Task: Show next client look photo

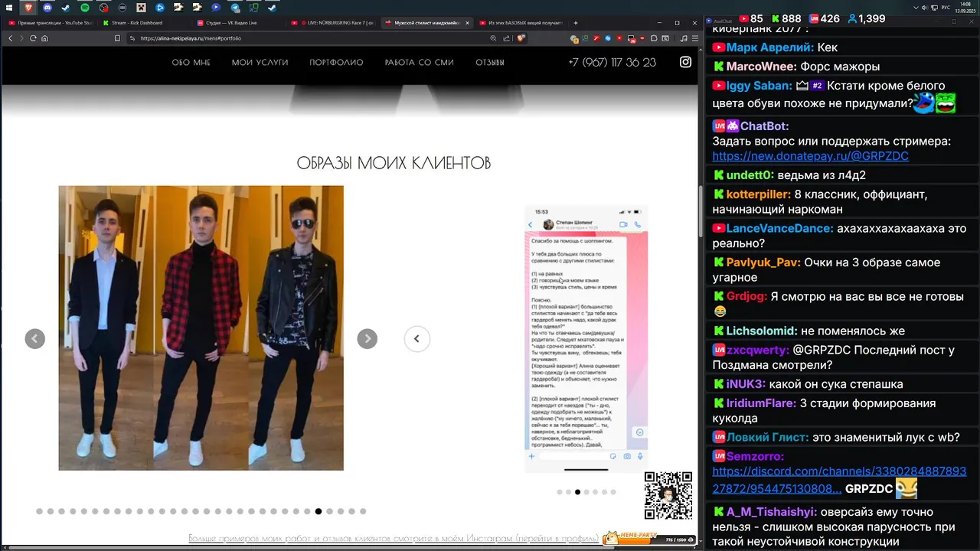Action: (367, 338)
